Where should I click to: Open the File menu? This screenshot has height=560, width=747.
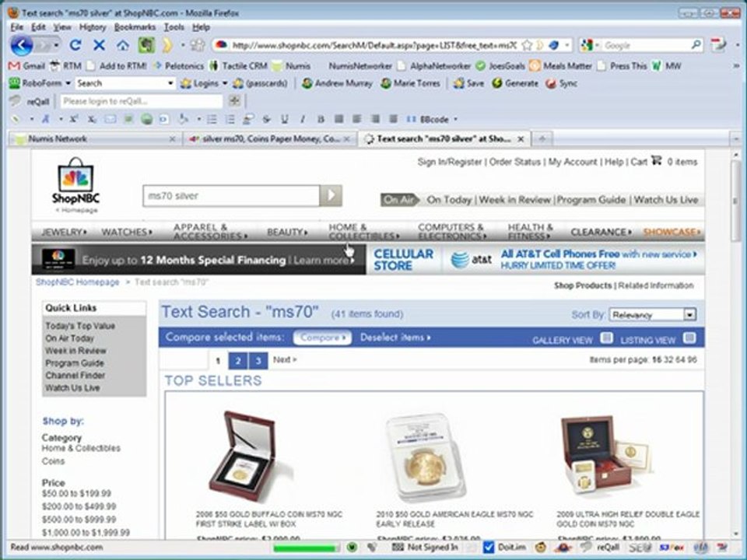(x=16, y=27)
